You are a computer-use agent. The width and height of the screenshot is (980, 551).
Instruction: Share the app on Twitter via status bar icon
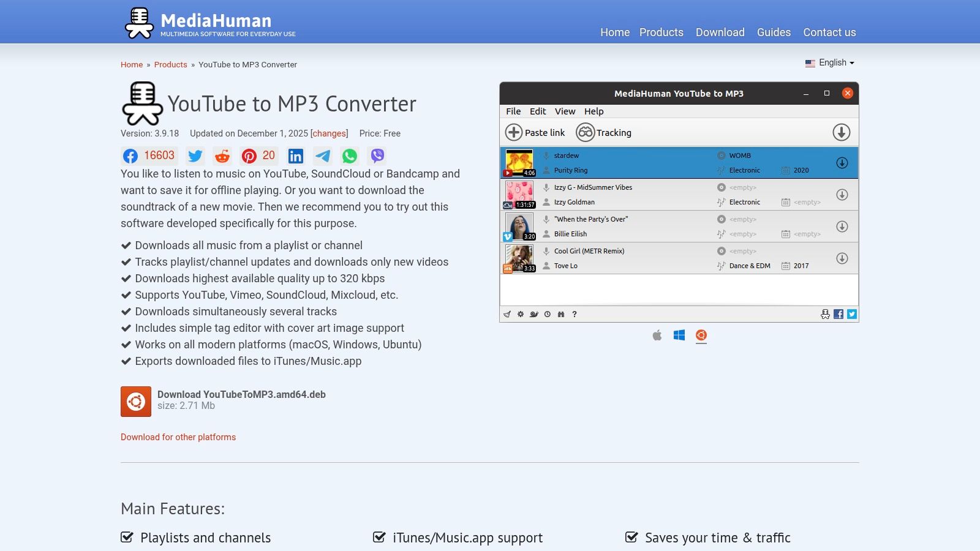tap(851, 313)
